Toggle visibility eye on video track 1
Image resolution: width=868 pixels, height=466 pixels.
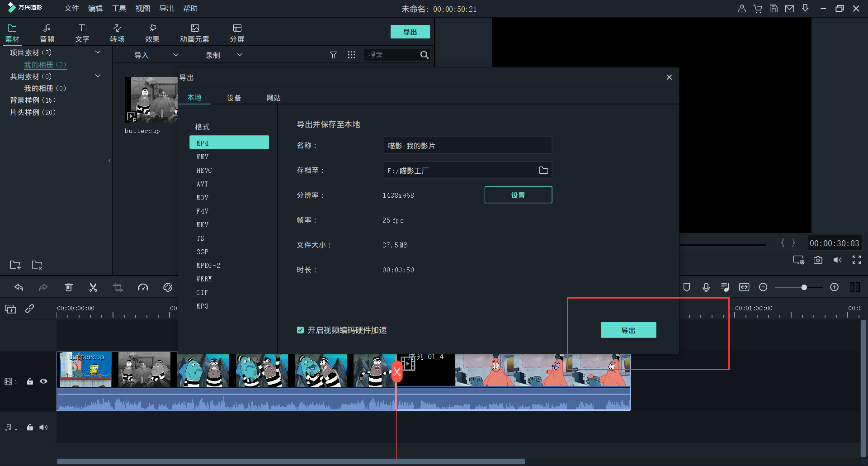click(43, 381)
